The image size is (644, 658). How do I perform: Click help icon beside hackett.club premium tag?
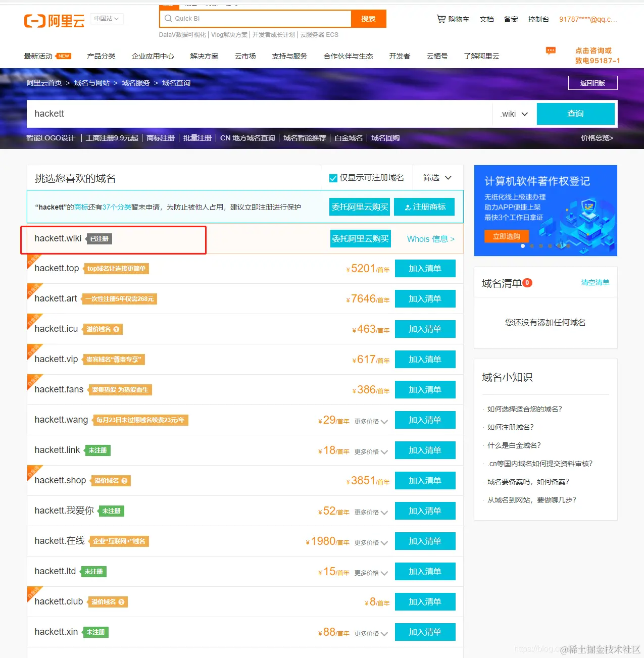point(121,602)
